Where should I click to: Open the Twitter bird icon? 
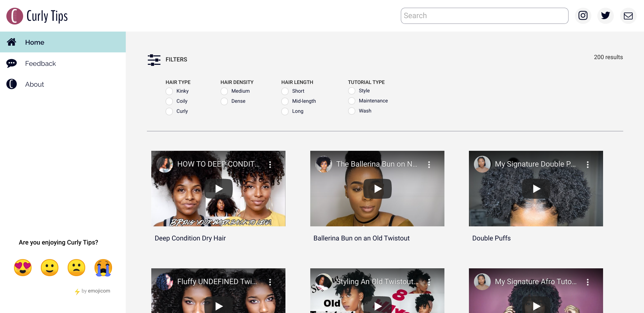coord(605,16)
